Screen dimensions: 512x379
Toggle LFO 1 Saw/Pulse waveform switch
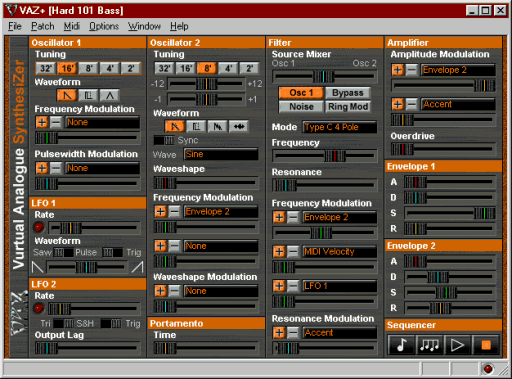(x=64, y=252)
